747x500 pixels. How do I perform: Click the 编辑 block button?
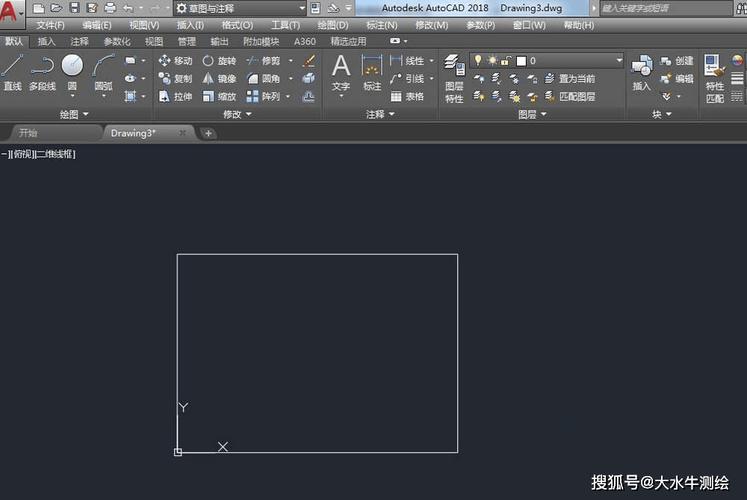pos(677,78)
